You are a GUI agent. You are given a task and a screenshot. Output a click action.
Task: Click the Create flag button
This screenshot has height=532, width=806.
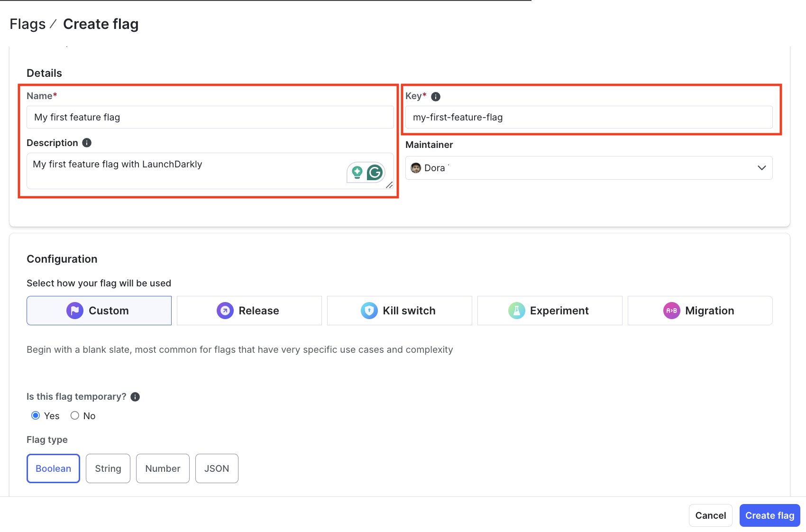769,515
